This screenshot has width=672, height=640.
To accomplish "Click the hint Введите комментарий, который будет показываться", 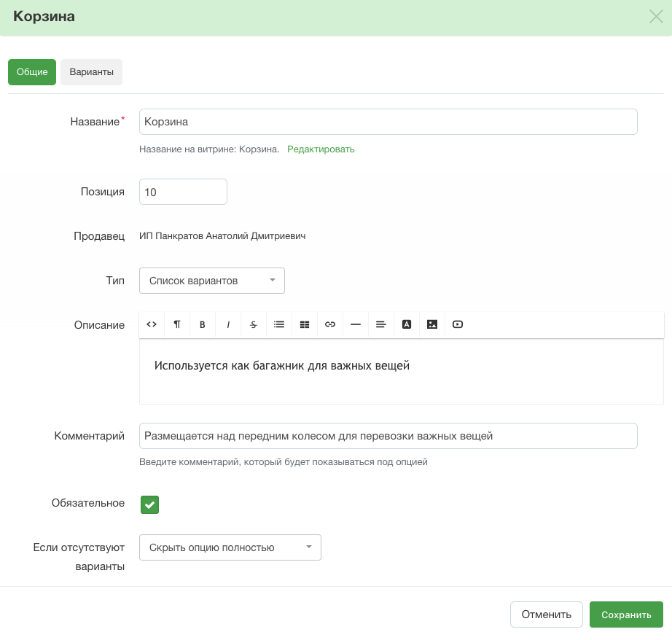I will (284, 462).
